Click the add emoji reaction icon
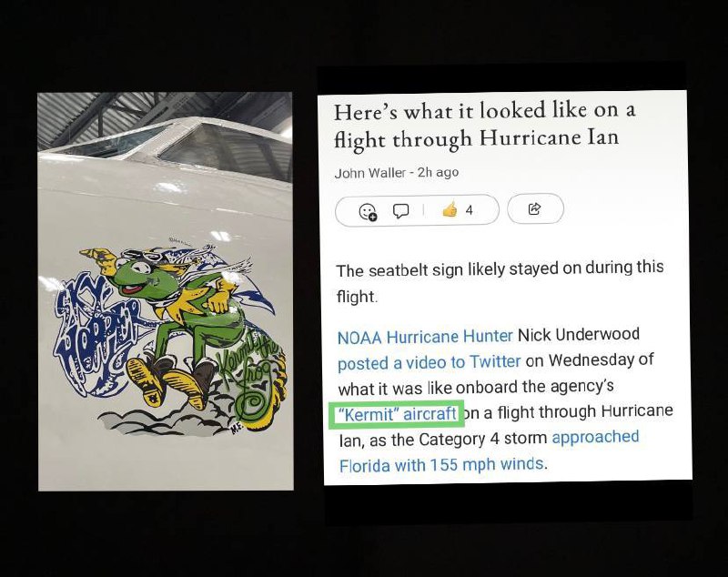Screen dimensions: 728x577 click(x=369, y=211)
